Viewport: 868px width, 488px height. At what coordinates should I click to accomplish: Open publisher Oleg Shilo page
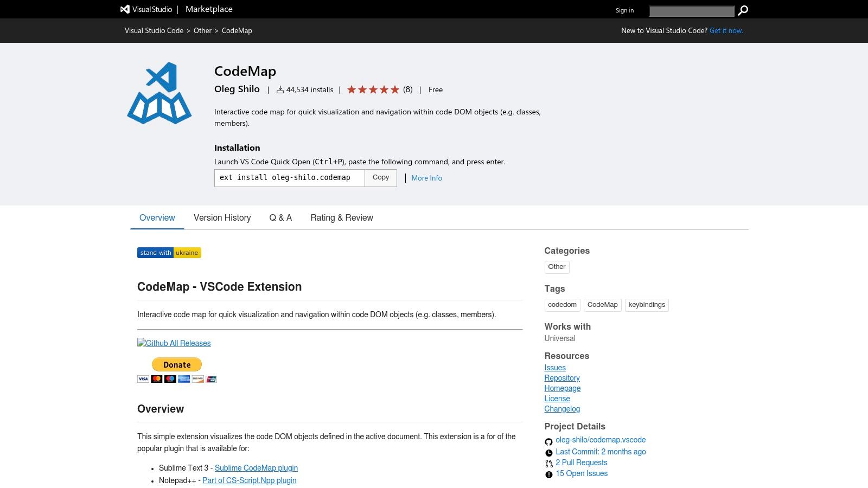(237, 89)
